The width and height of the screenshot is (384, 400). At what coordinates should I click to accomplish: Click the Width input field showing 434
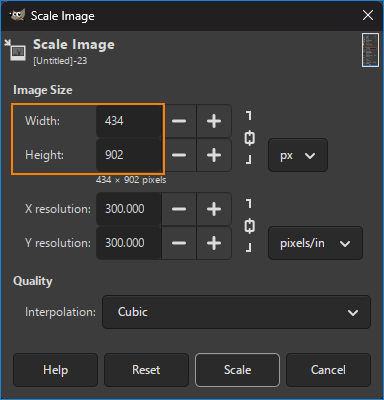[x=129, y=121]
